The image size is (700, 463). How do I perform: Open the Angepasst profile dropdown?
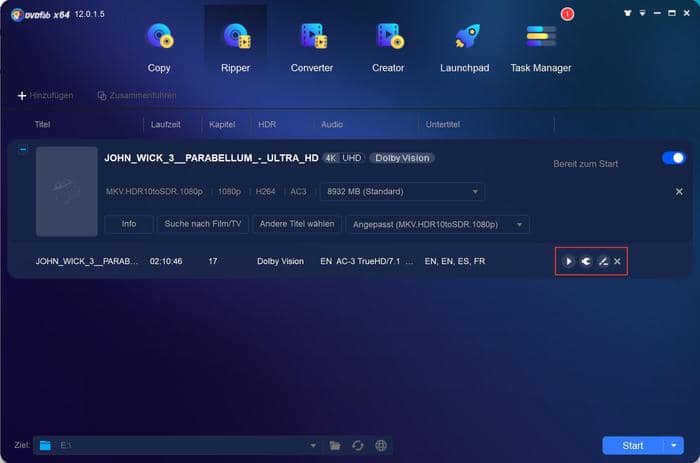[438, 225]
